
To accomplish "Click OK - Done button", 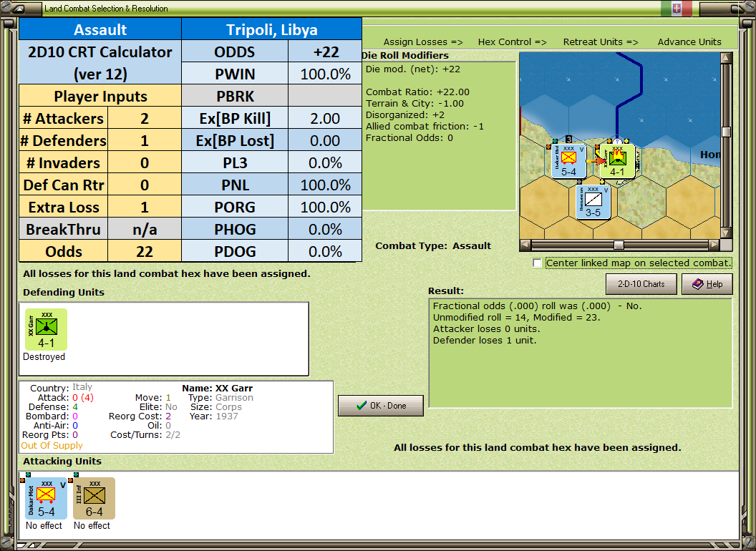I will (381, 406).
